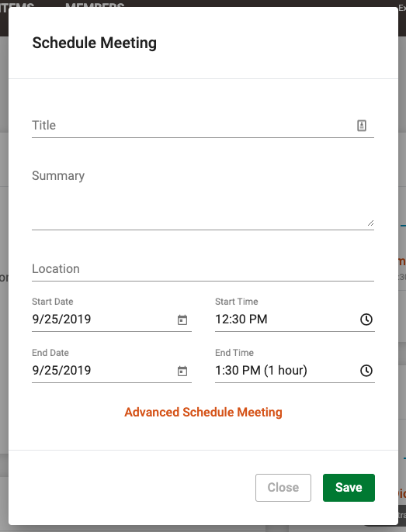Click the Schedule Meeting dialog heading

(x=95, y=43)
